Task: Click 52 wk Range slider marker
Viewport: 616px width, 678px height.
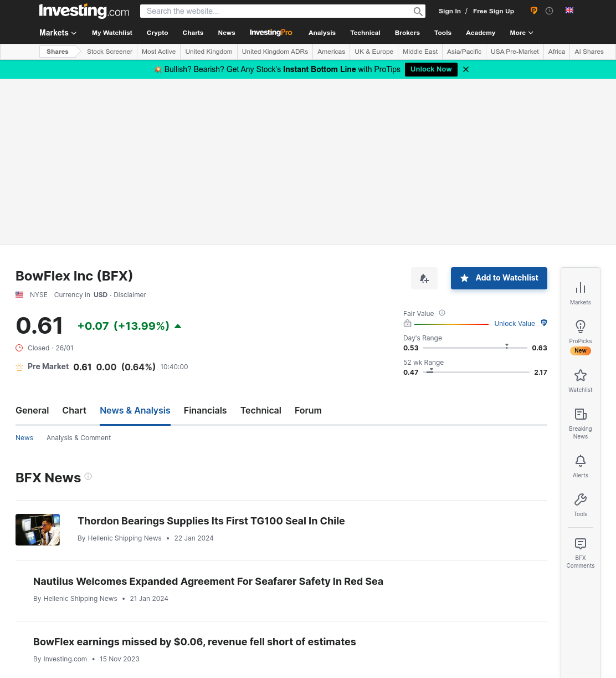Action: coord(432,370)
